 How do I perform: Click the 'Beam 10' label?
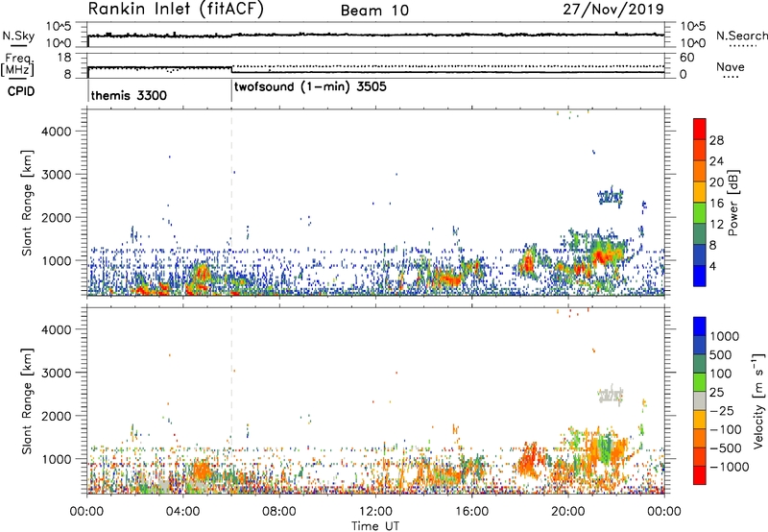tap(374, 11)
